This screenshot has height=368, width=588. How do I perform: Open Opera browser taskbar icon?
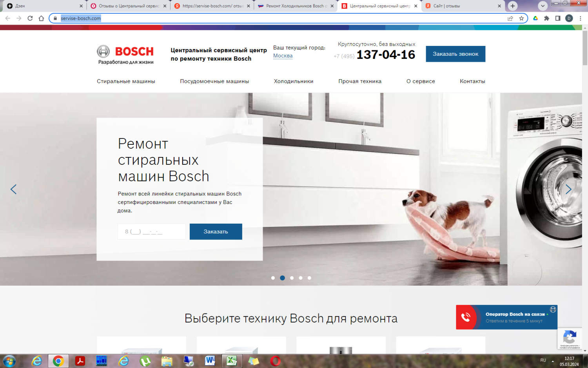tap(275, 361)
